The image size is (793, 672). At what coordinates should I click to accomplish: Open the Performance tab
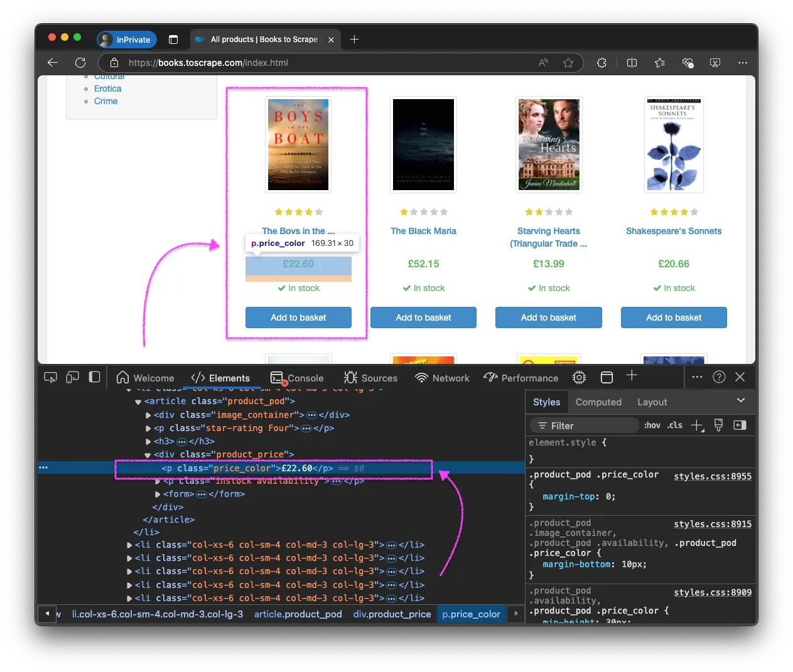pos(521,378)
